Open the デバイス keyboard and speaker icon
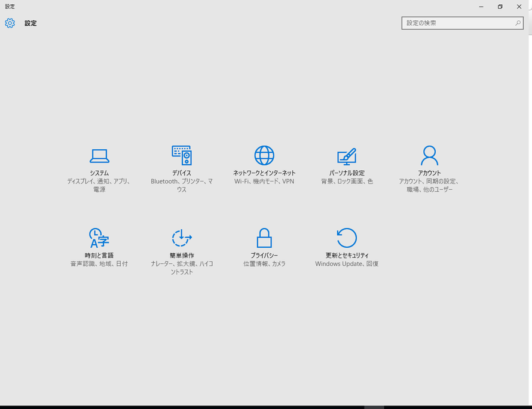 (x=182, y=155)
